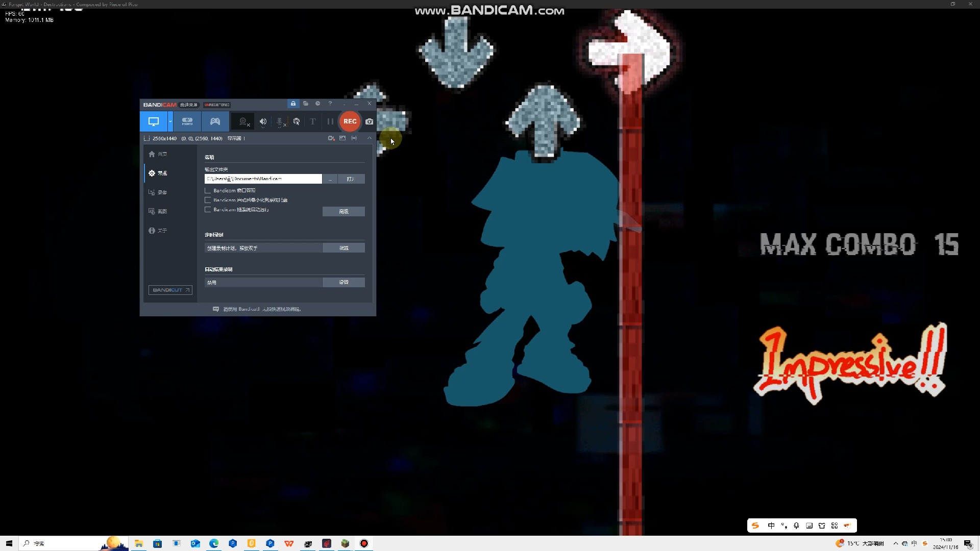
Task: Click the output folder path field
Action: pyautogui.click(x=263, y=179)
